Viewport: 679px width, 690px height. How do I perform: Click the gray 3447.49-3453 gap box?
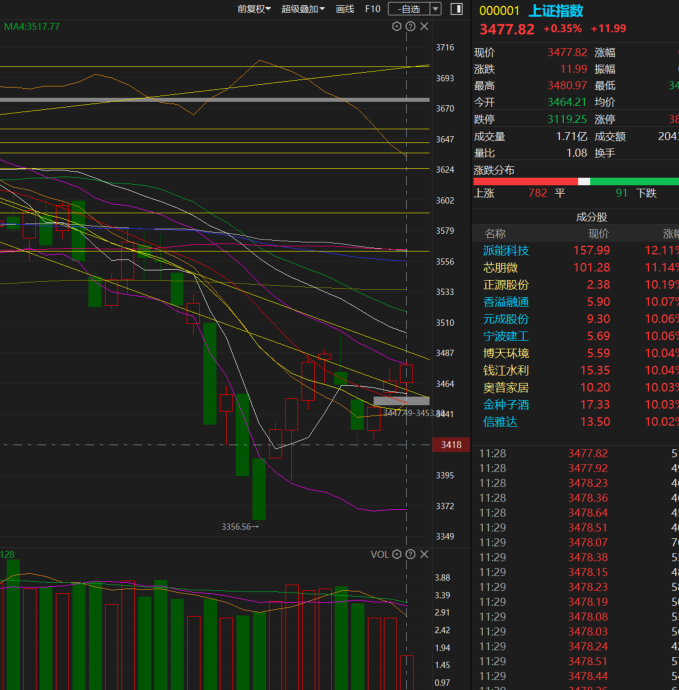click(x=401, y=401)
